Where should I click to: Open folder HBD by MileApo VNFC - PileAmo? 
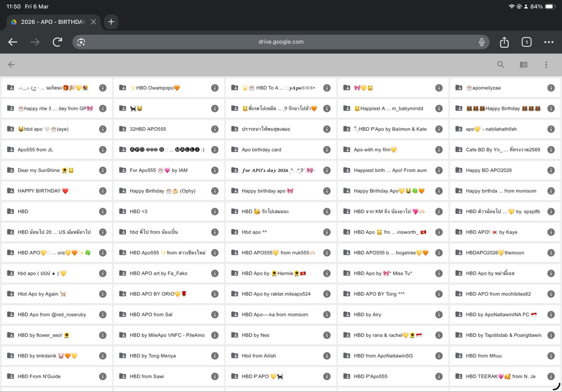169,335
